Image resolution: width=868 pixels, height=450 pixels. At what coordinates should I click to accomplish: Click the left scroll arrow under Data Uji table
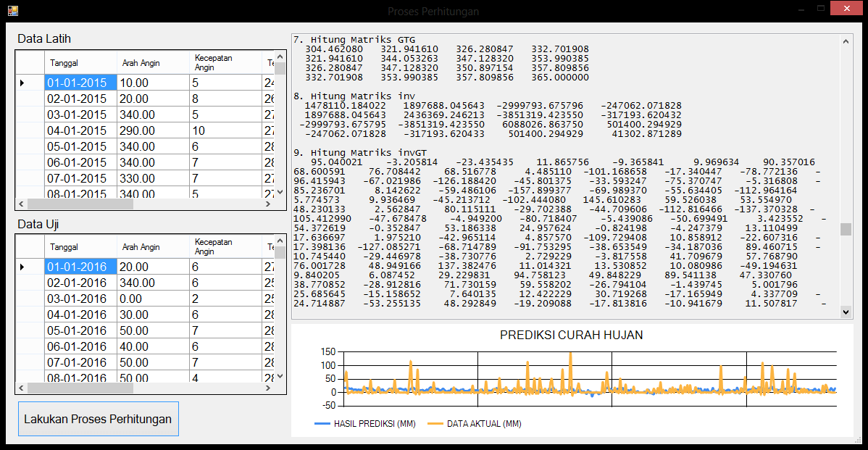coord(21,388)
